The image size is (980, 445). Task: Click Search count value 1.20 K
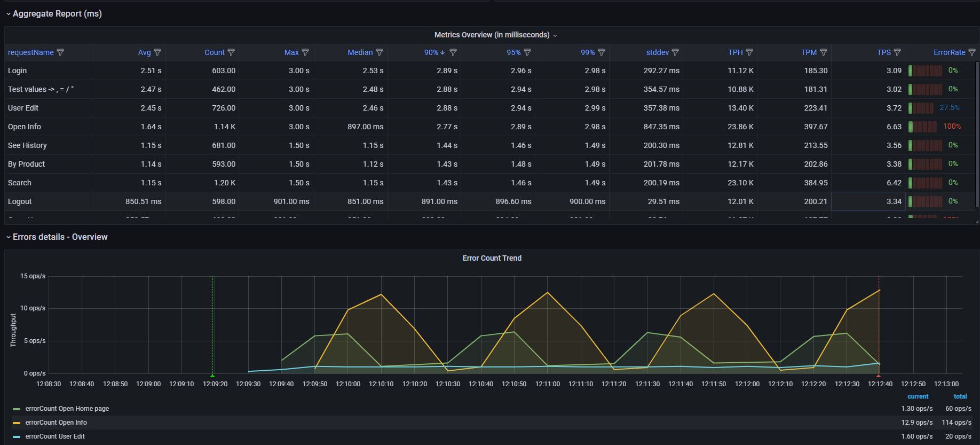coord(225,183)
